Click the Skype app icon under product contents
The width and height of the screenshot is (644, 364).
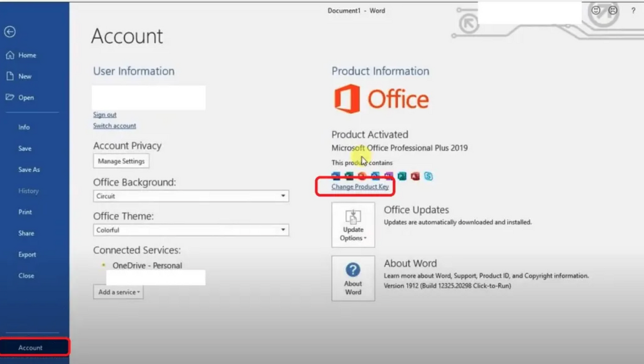(428, 176)
